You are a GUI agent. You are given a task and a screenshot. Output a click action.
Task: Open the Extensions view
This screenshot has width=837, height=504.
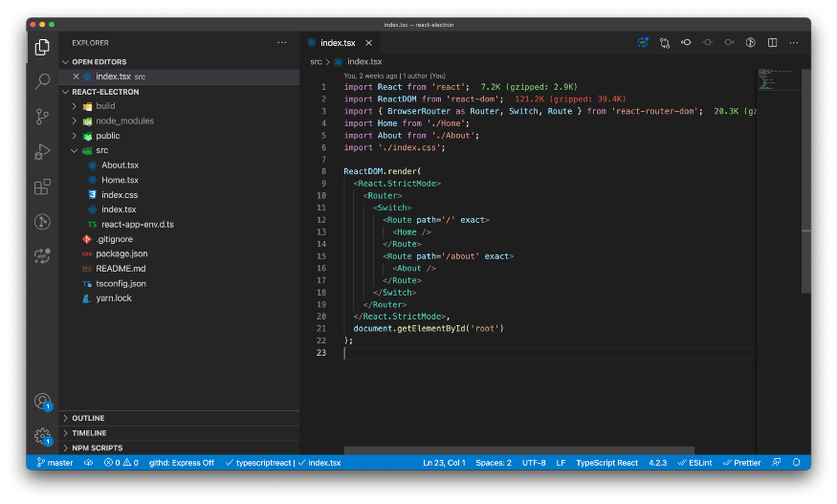tap(42, 186)
